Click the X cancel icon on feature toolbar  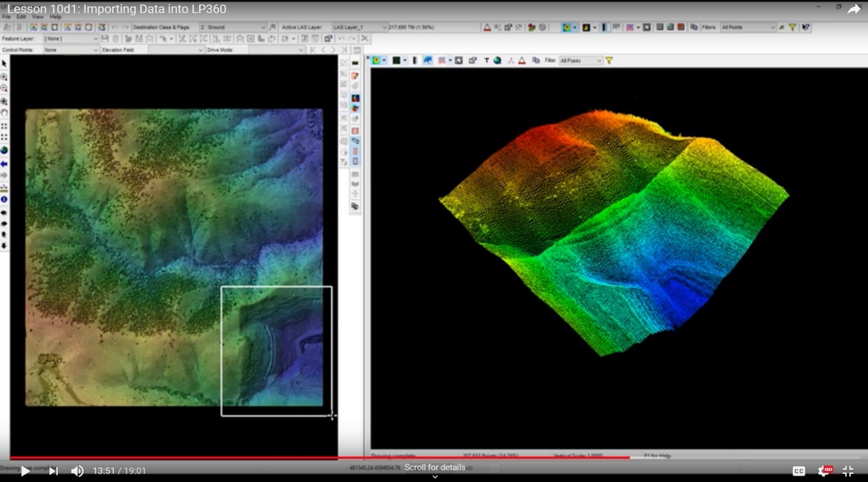364,39
